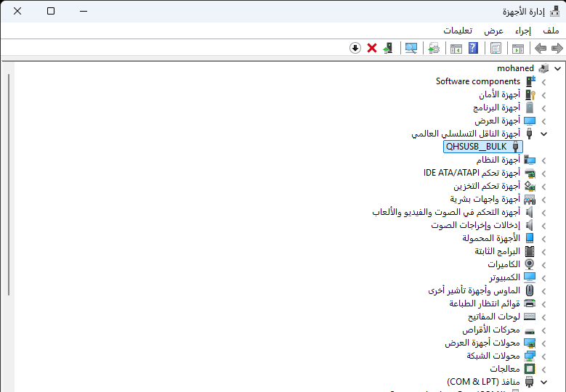Expand the أجهزة النظام category chevron
The height and width of the screenshot is (392, 566).
(543, 160)
